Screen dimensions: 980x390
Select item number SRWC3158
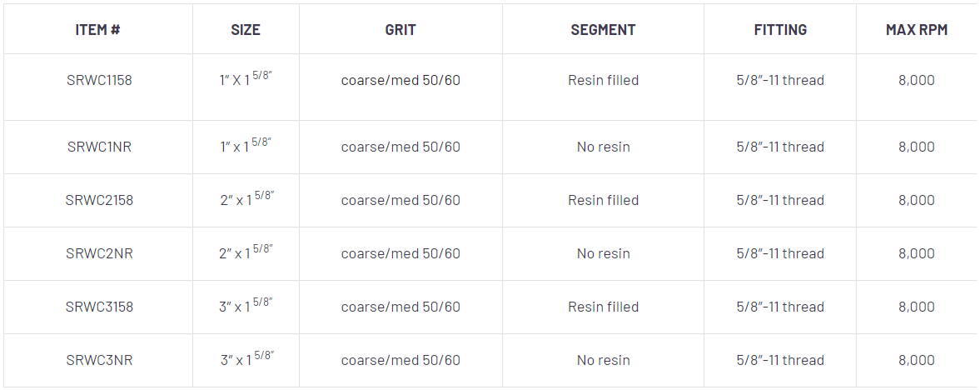99,307
